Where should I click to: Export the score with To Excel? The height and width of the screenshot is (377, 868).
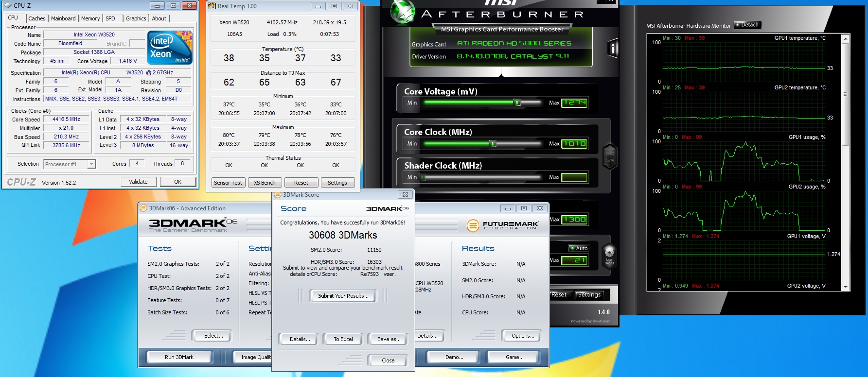(x=343, y=339)
